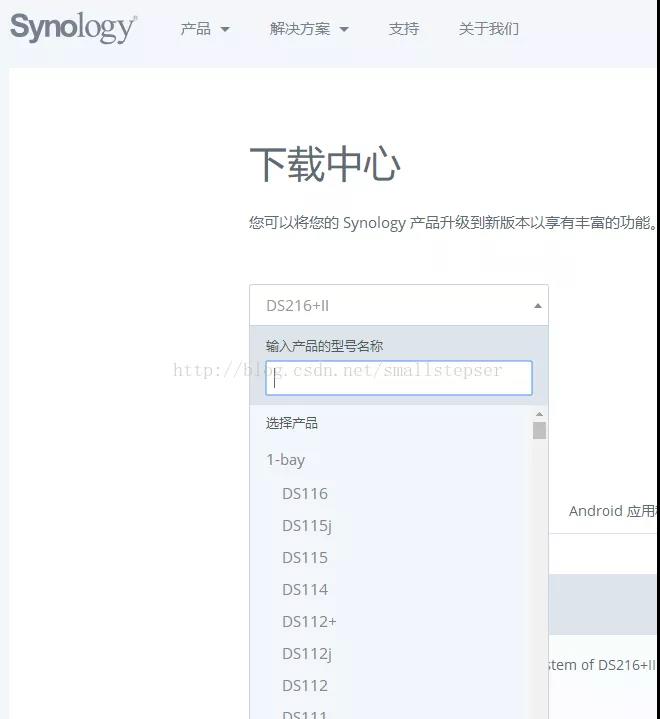Focus the product model name search field

click(x=399, y=378)
